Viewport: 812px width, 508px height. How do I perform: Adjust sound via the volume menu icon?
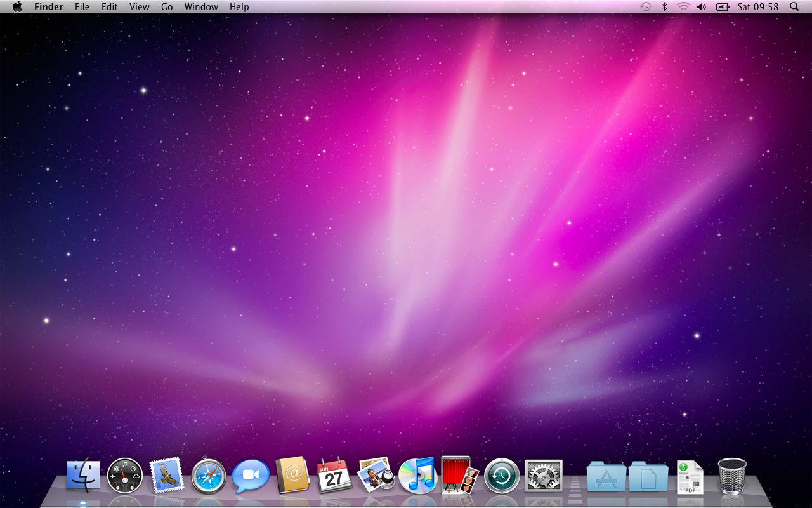point(702,6)
